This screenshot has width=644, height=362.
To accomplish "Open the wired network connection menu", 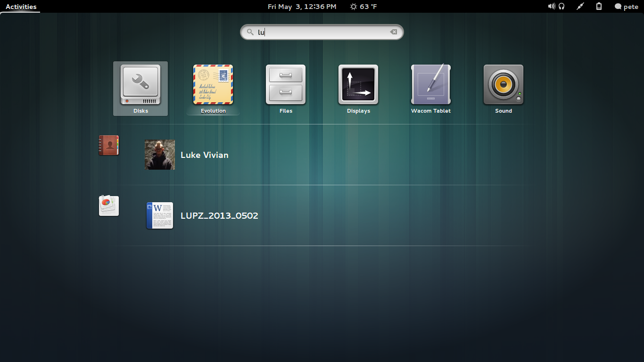I will (580, 7).
